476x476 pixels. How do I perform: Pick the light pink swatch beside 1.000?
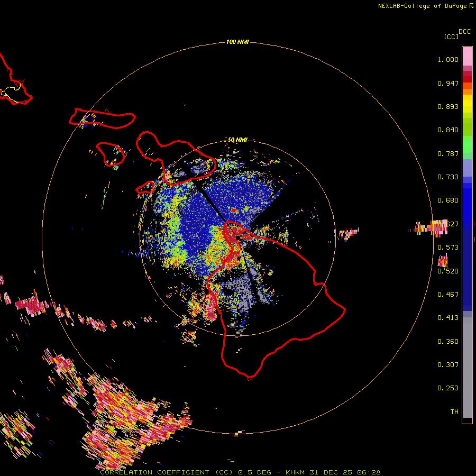pos(467,57)
